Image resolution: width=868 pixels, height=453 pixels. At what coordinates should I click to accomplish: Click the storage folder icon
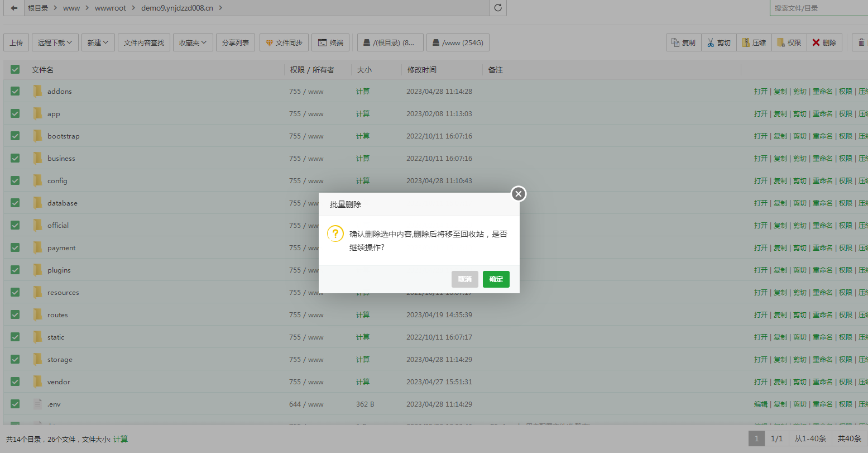tap(37, 359)
